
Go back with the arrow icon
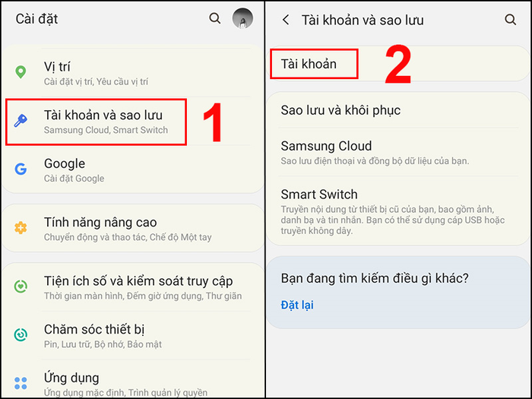click(286, 20)
